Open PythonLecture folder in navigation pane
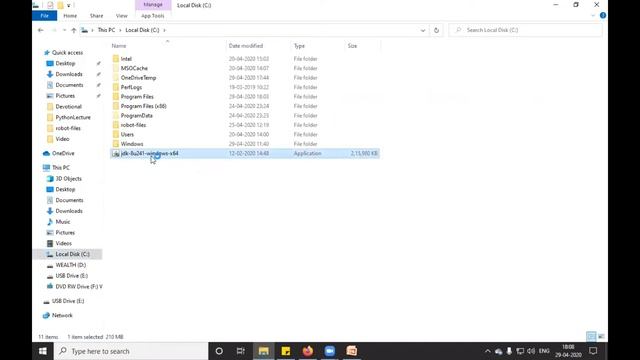Image resolution: width=640 pixels, height=360 pixels. point(73,117)
